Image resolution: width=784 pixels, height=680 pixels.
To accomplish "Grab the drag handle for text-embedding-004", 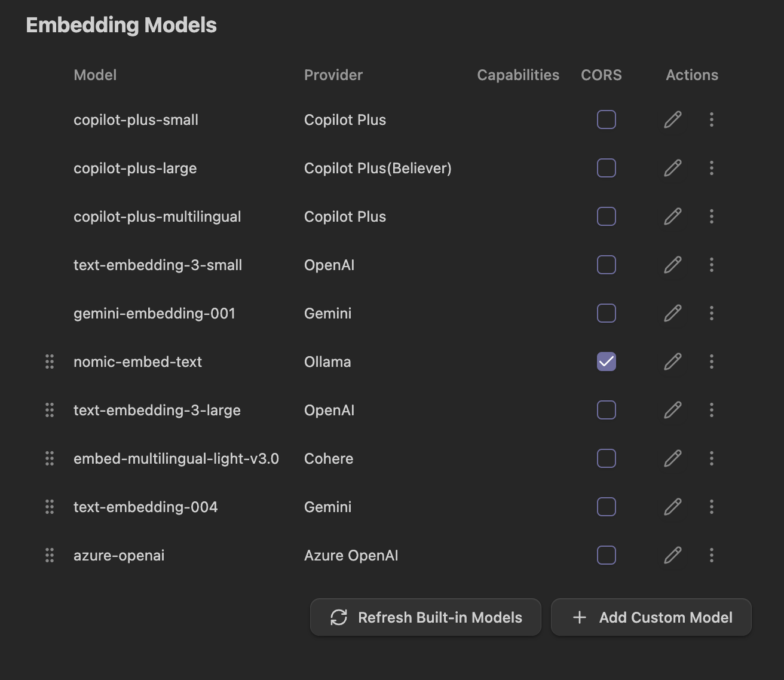I will click(x=50, y=507).
